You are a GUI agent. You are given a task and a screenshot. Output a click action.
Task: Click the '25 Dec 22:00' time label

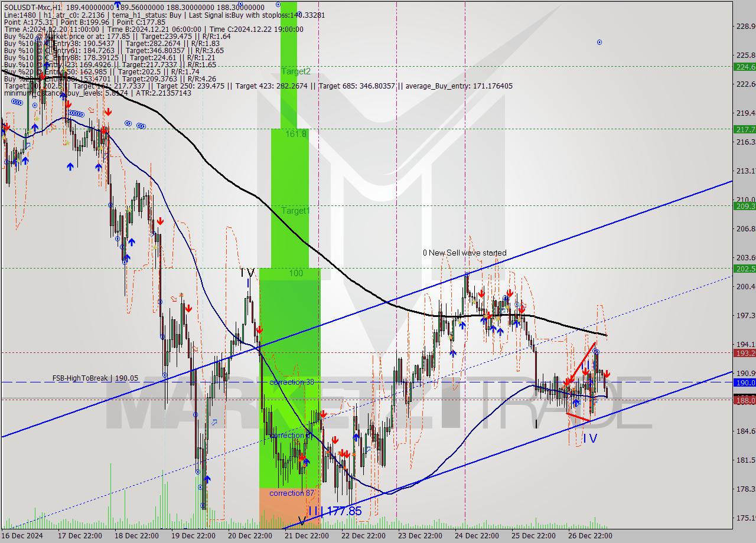click(534, 536)
